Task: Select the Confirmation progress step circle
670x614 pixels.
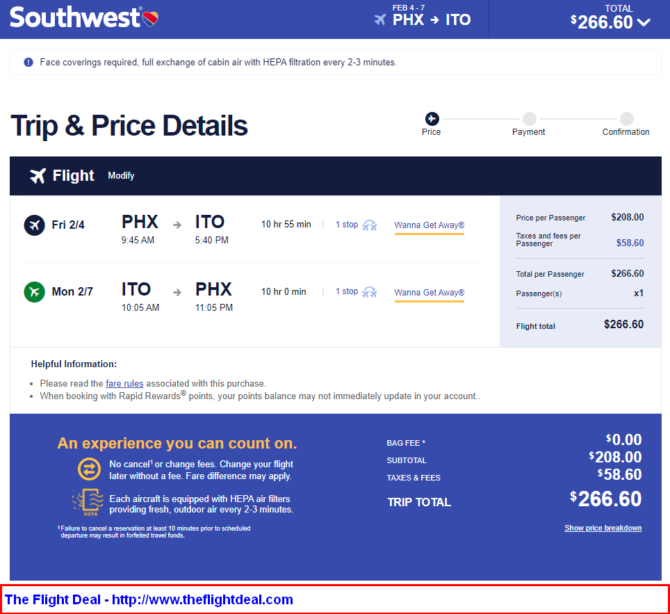Action: pyautogui.click(x=626, y=118)
